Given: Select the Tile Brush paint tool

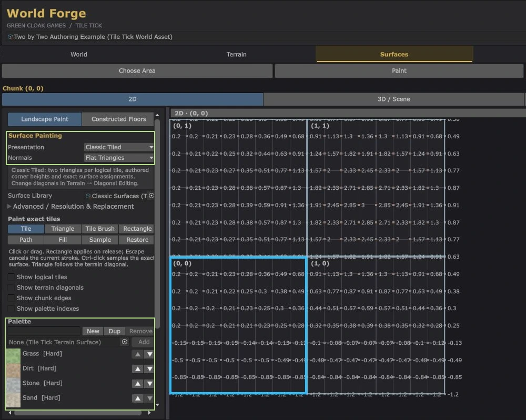Looking at the screenshot, I should 100,229.
